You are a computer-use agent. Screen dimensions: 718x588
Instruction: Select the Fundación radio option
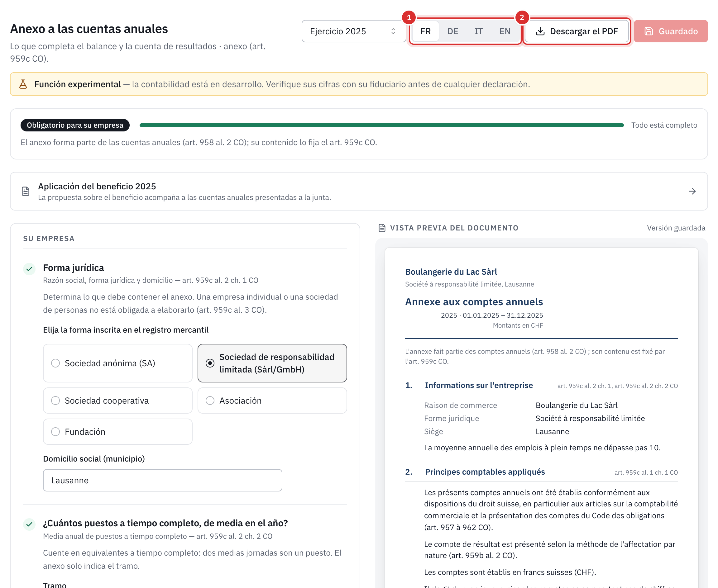117,432
